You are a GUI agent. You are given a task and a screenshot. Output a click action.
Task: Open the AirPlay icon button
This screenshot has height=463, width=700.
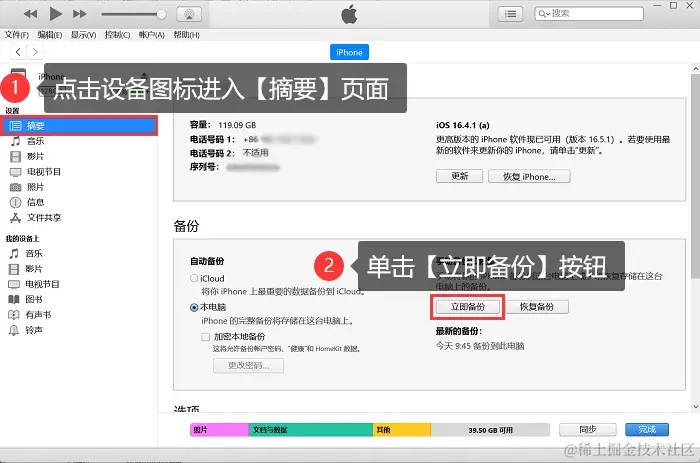(189, 14)
